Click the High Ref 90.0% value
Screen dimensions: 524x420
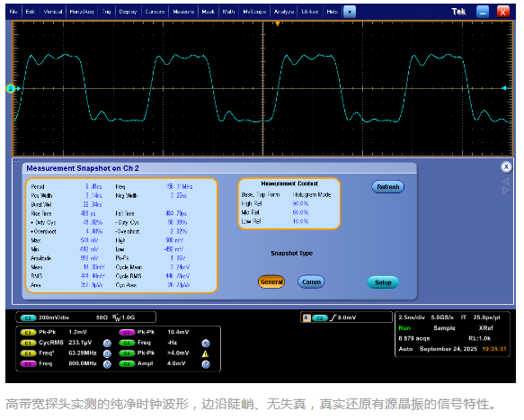coord(300,203)
